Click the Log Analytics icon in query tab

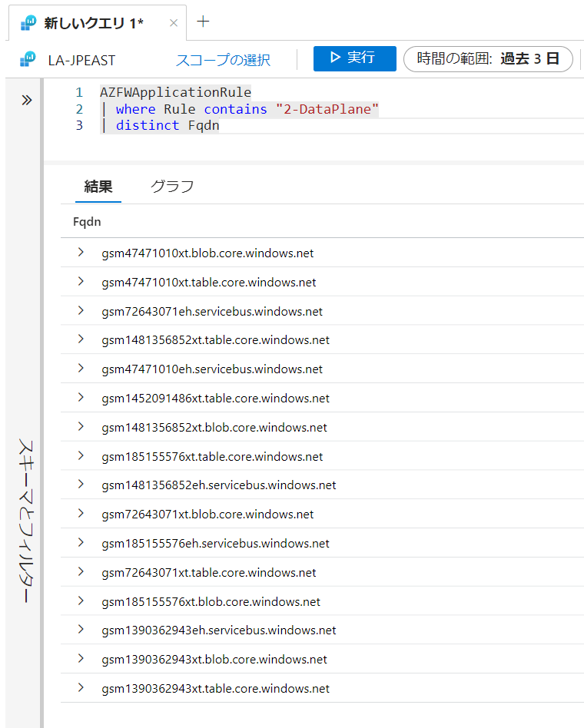pyautogui.click(x=28, y=23)
